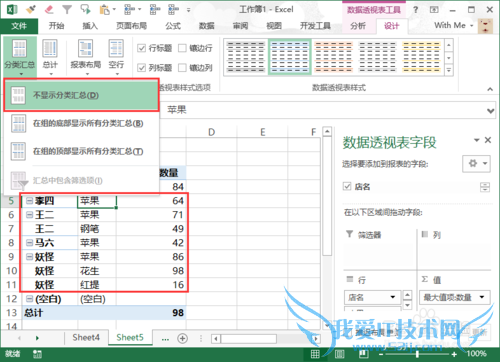Select the Sheet4 tab
Image resolution: width=500 pixels, height=362 pixels.
click(x=86, y=338)
